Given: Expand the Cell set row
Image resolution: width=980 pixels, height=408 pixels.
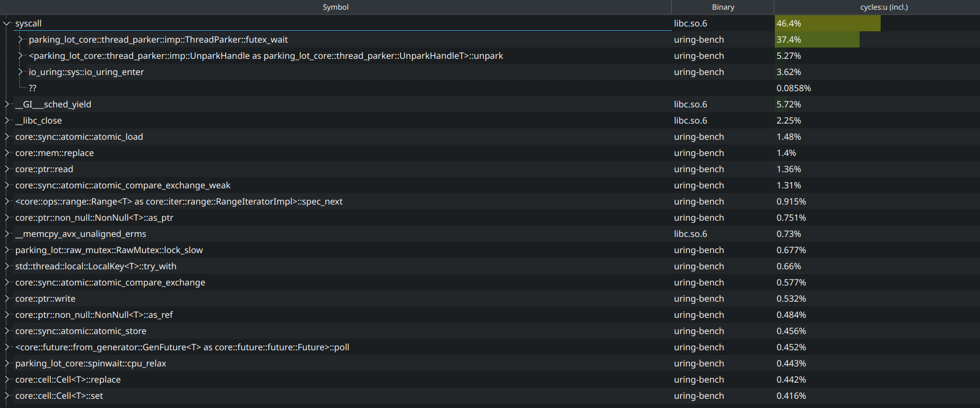Looking at the screenshot, I should [6, 396].
